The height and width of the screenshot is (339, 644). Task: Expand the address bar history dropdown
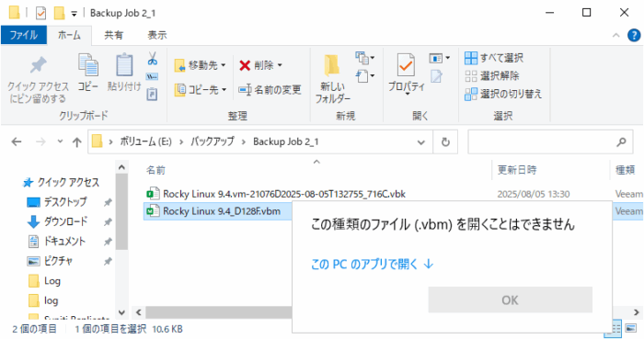pyautogui.click(x=421, y=142)
